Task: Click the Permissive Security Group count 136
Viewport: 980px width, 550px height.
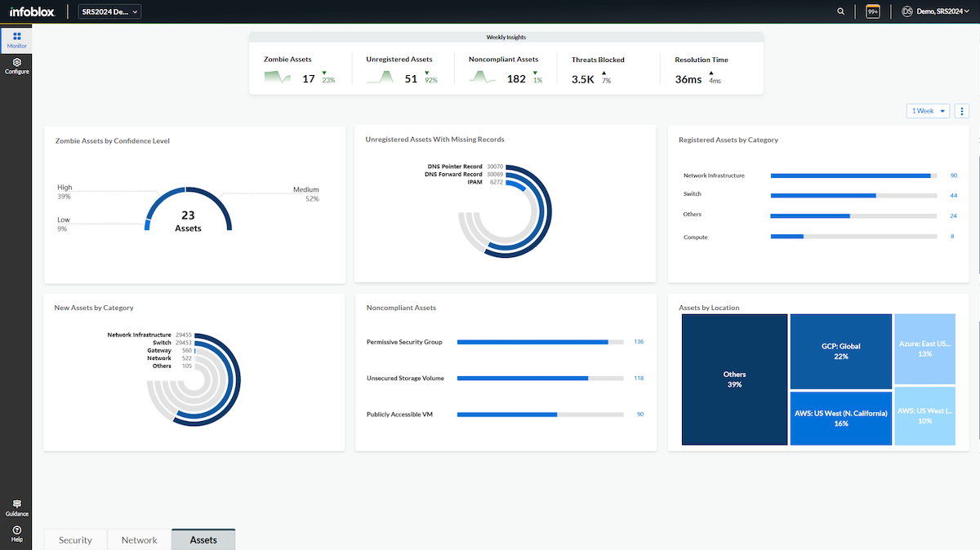Action: [x=639, y=342]
